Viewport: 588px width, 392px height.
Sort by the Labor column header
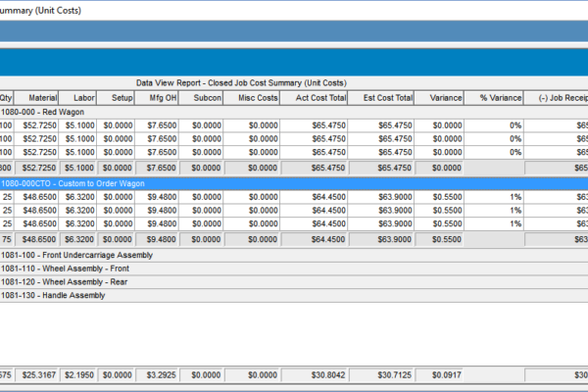click(77, 98)
